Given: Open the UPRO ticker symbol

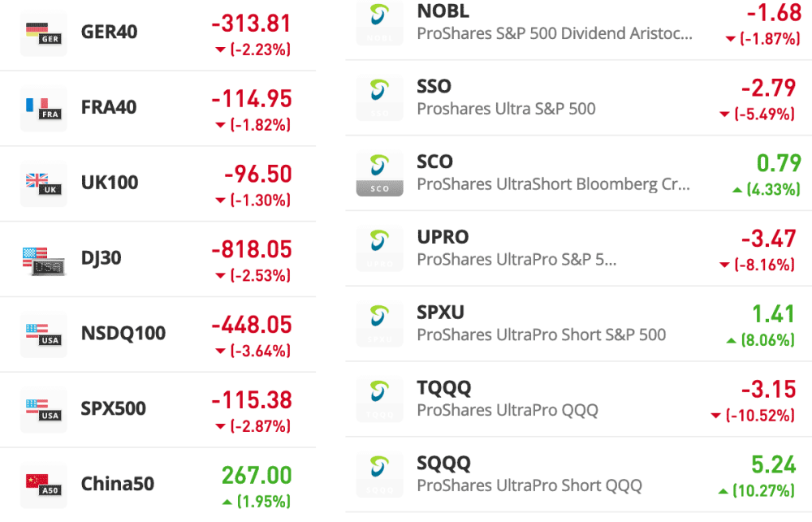Looking at the screenshot, I should tap(443, 237).
